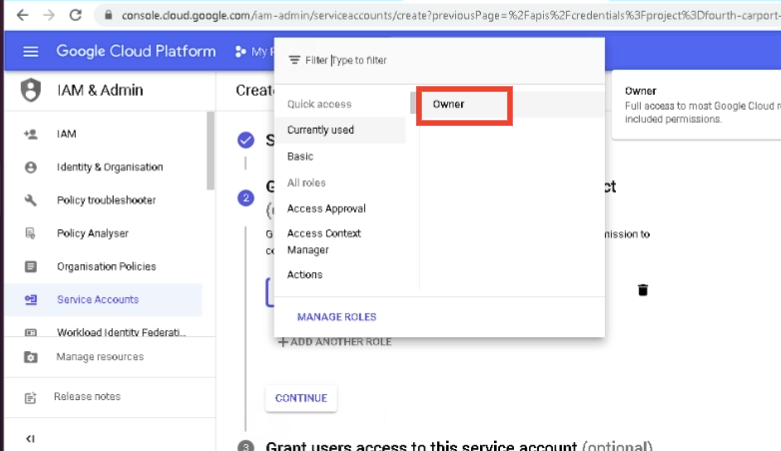The image size is (781, 451).
Task: Click the padlock site info icon
Action: click(108, 15)
